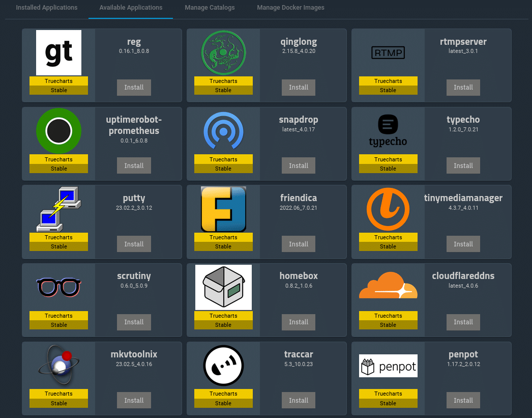Open the Manage Catalogs tab
Screen dimensions: 532x418
click(210, 8)
